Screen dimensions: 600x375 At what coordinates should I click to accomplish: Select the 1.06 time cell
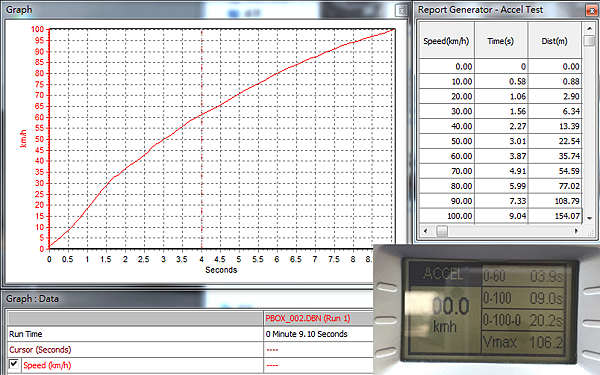pyautogui.click(x=501, y=96)
